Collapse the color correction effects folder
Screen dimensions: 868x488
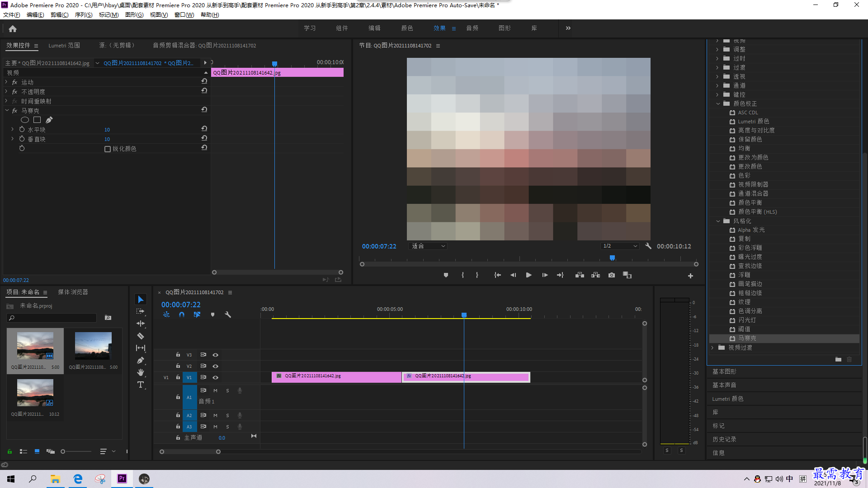pos(718,103)
